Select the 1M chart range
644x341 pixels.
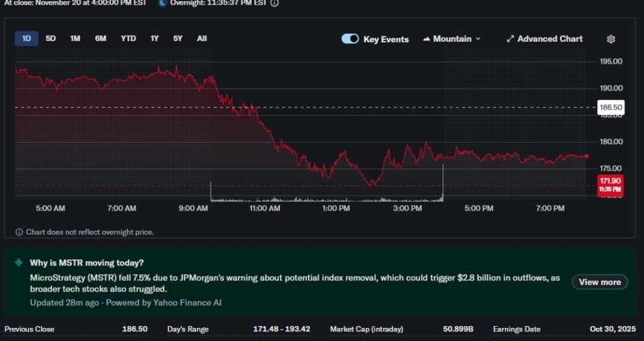pyautogui.click(x=75, y=38)
